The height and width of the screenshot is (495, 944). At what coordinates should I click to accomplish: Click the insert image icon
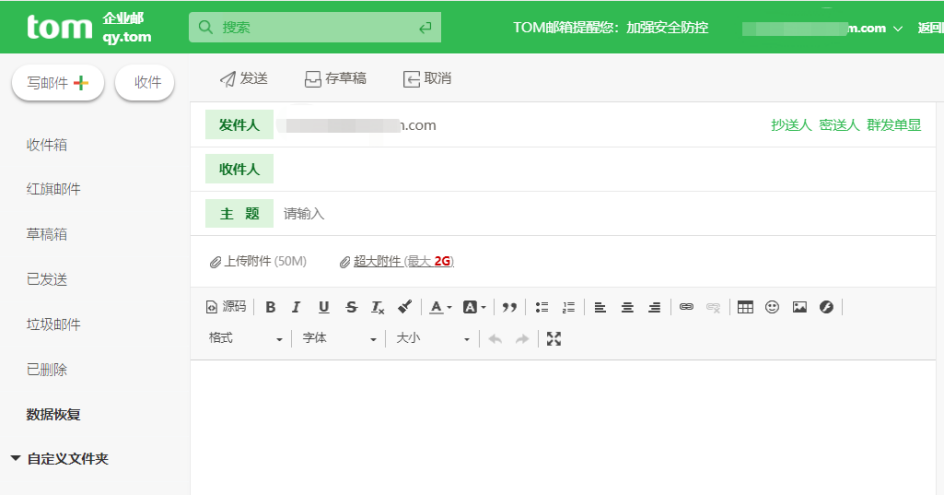tap(799, 308)
